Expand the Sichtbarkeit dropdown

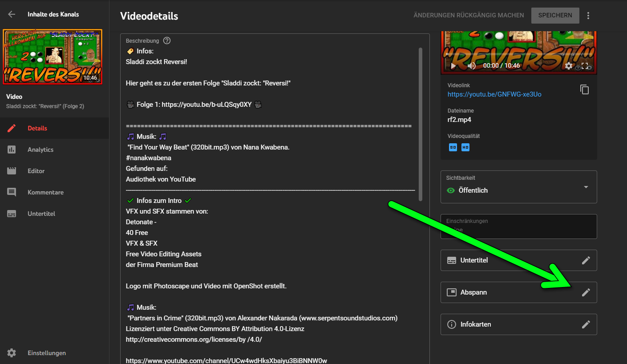tap(586, 187)
